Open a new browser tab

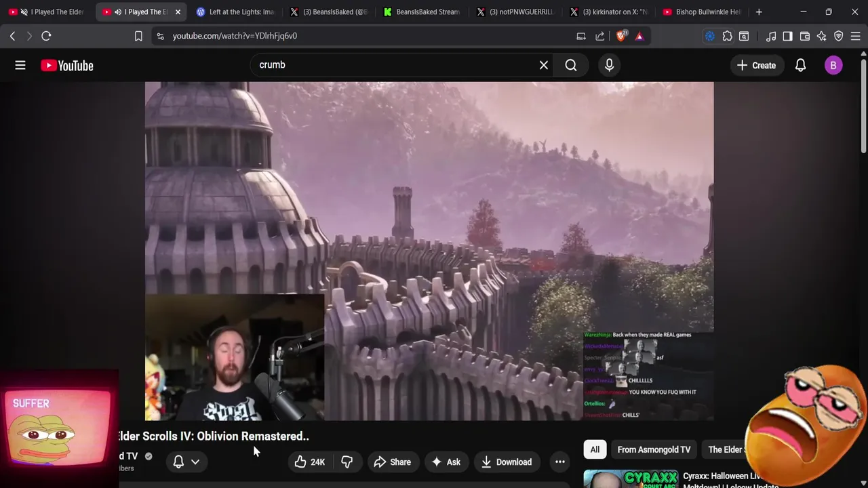click(x=759, y=12)
